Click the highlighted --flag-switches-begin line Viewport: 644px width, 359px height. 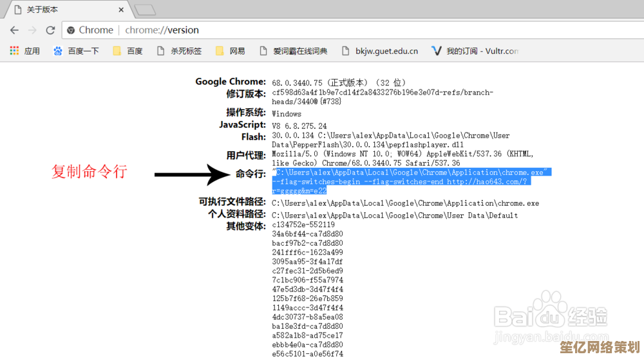coord(402,181)
